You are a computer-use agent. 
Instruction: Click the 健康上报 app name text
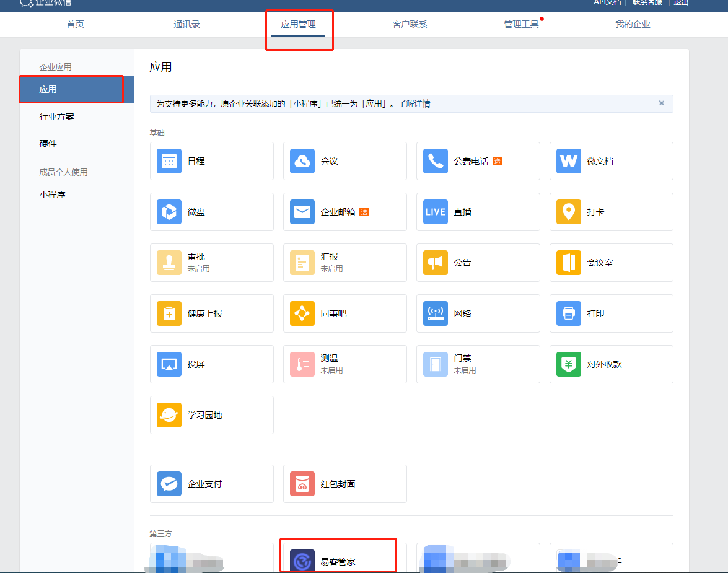204,313
